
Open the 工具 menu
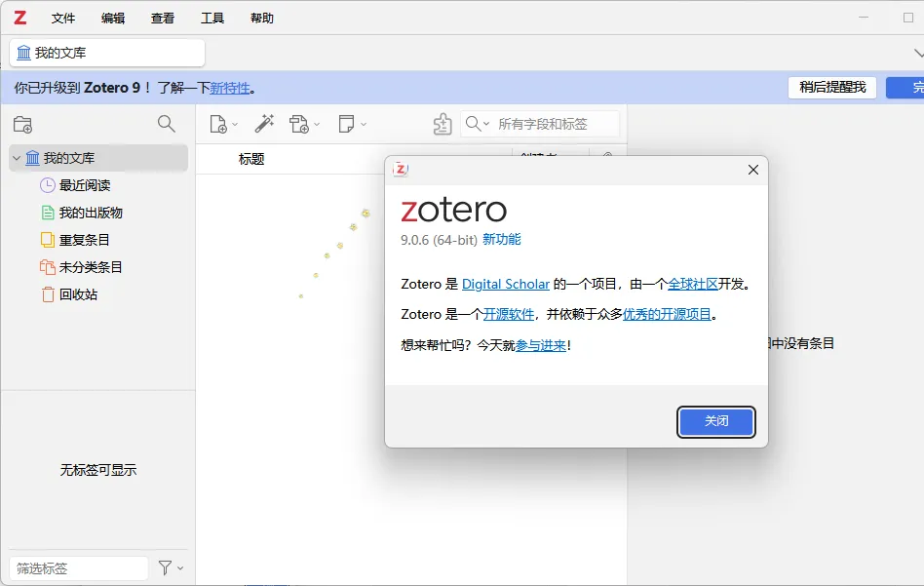[x=212, y=19]
